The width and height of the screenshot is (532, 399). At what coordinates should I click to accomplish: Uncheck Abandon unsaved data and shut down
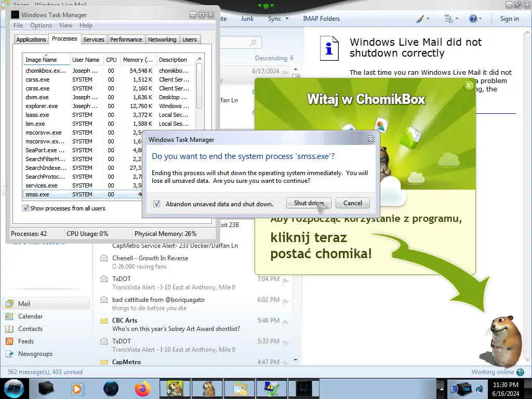point(156,204)
